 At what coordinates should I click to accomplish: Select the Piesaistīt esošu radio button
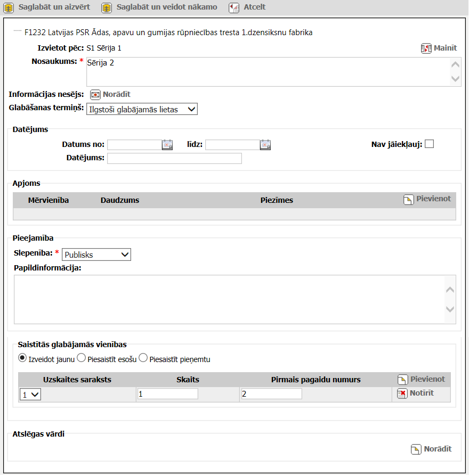pos(82,358)
